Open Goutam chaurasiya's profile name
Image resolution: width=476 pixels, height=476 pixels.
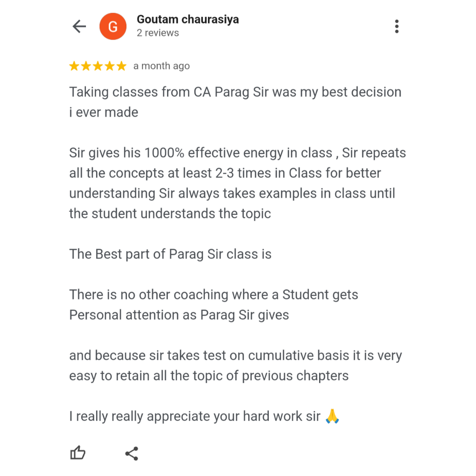click(188, 19)
